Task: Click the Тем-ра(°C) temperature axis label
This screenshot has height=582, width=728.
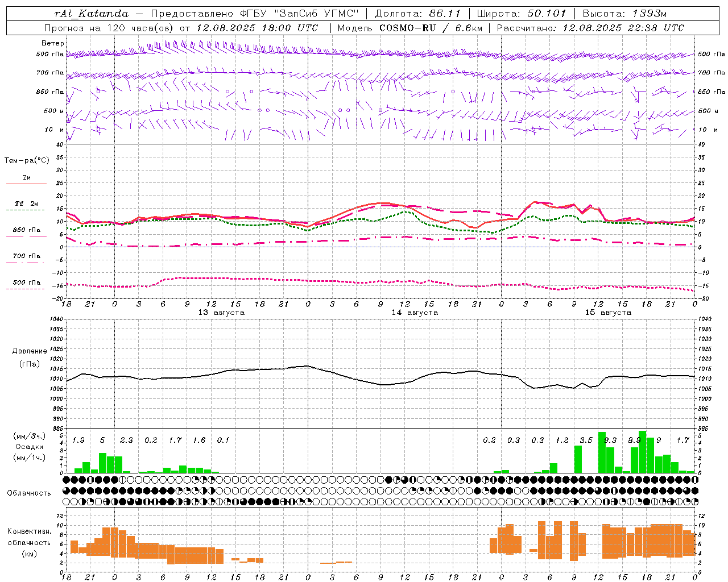Action: 27,161
